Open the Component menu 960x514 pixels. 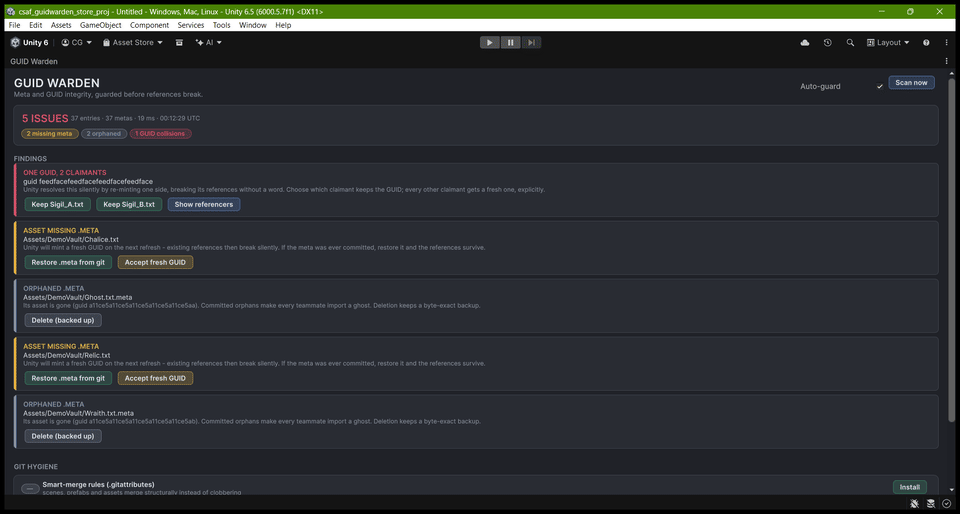click(149, 25)
